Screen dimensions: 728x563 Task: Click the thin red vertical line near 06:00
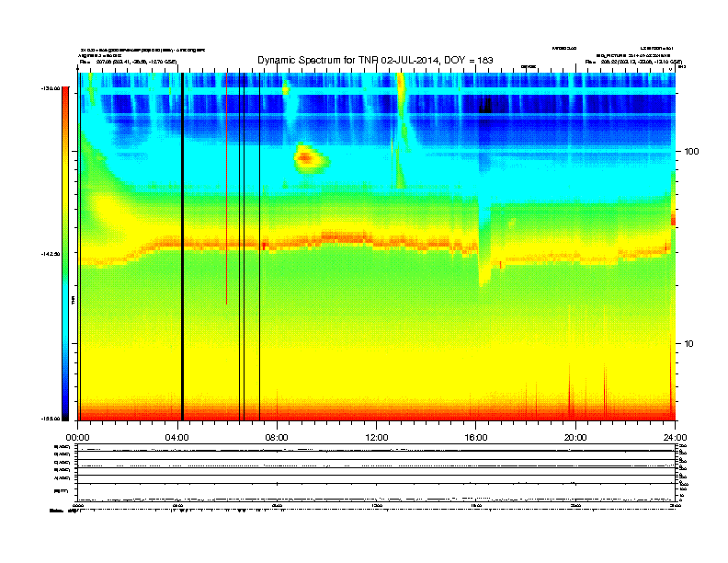[x=226, y=189]
